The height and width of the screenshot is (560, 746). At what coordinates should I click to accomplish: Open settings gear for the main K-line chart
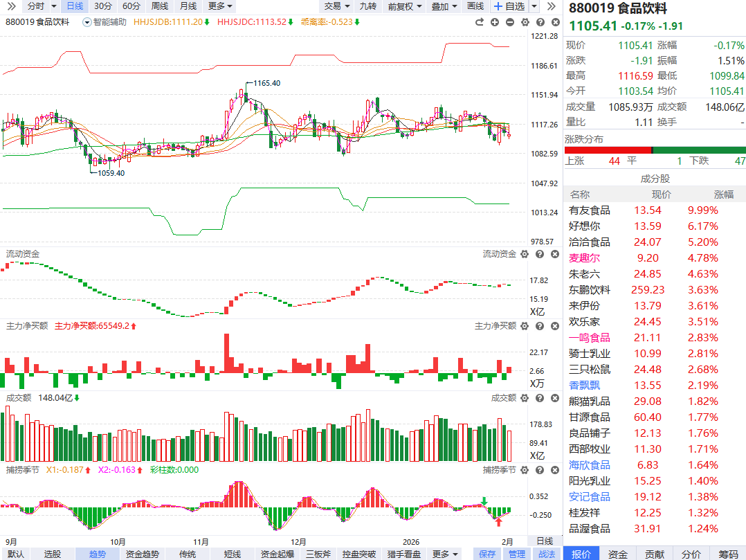coord(525,22)
